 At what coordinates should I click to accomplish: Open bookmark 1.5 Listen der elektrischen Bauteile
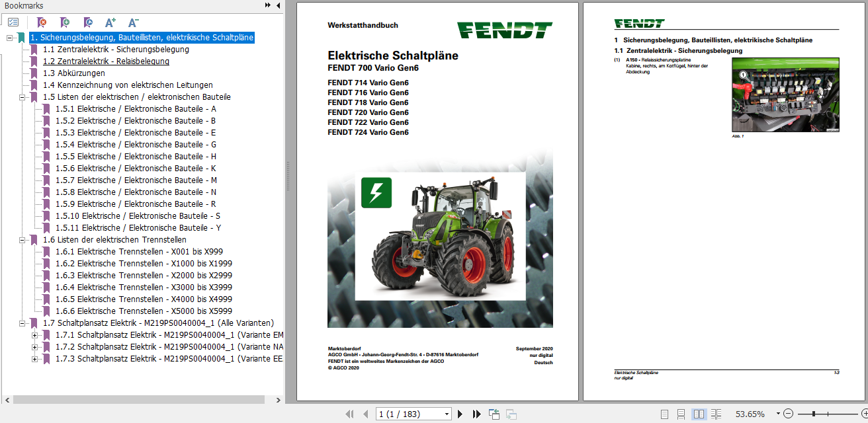coord(136,97)
